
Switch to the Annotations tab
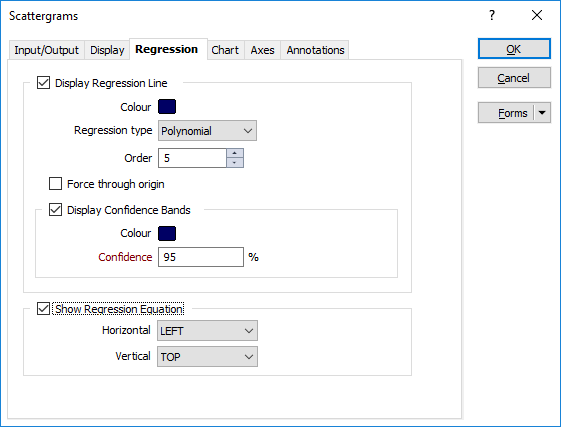[x=315, y=50]
